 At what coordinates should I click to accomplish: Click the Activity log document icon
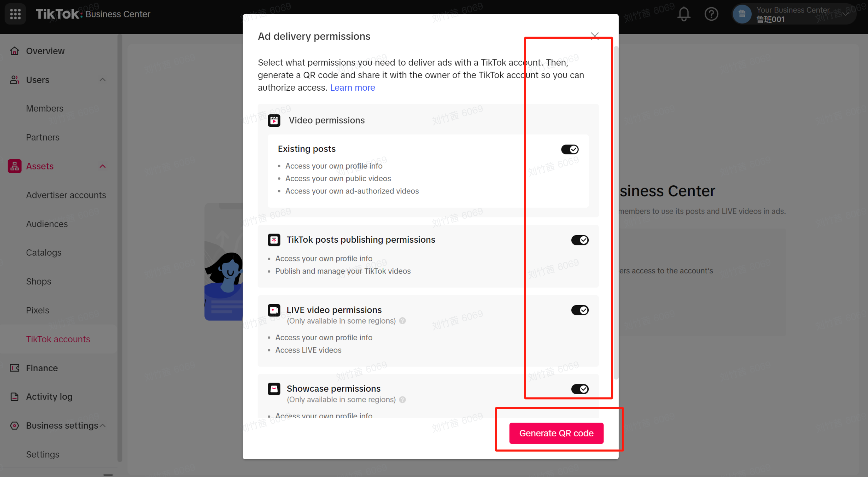point(14,397)
